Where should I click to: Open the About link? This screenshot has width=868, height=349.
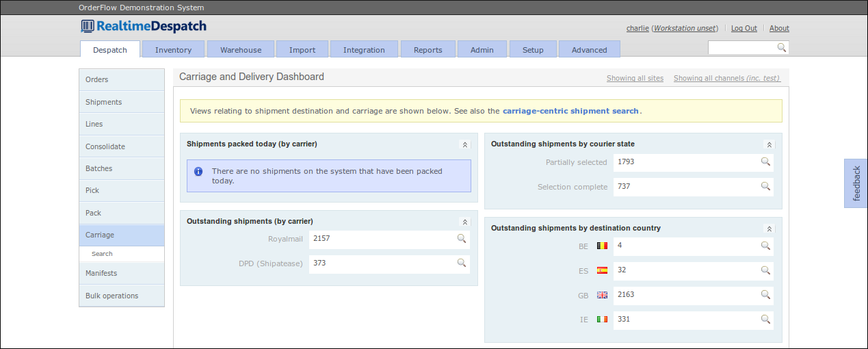coord(779,28)
